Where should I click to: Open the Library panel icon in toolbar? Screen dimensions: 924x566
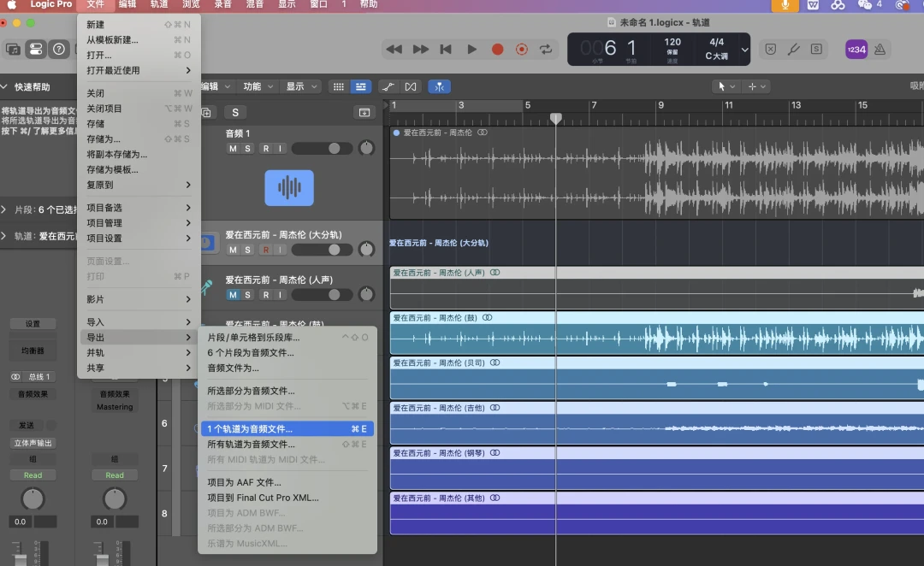[13, 50]
